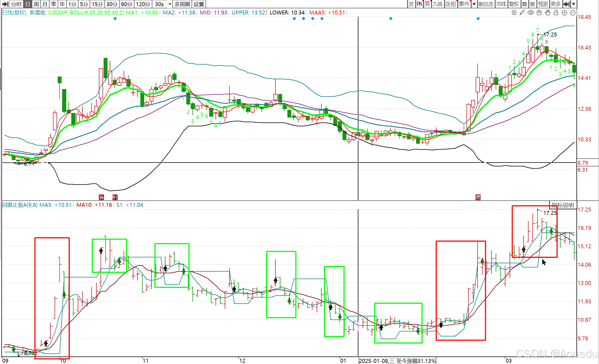The image size is (599, 364).
Task: Zoom out with the minus circle icon
Action: [573, 13]
